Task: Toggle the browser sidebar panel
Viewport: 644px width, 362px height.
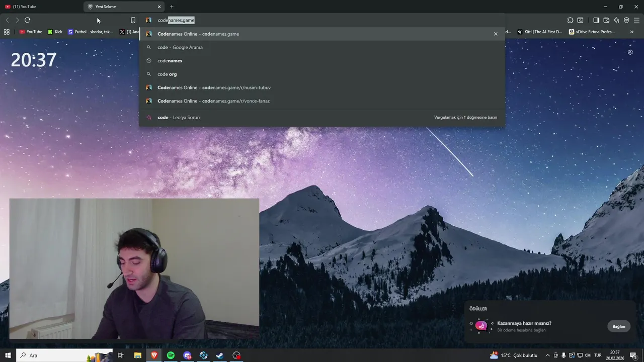Action: coord(596,20)
